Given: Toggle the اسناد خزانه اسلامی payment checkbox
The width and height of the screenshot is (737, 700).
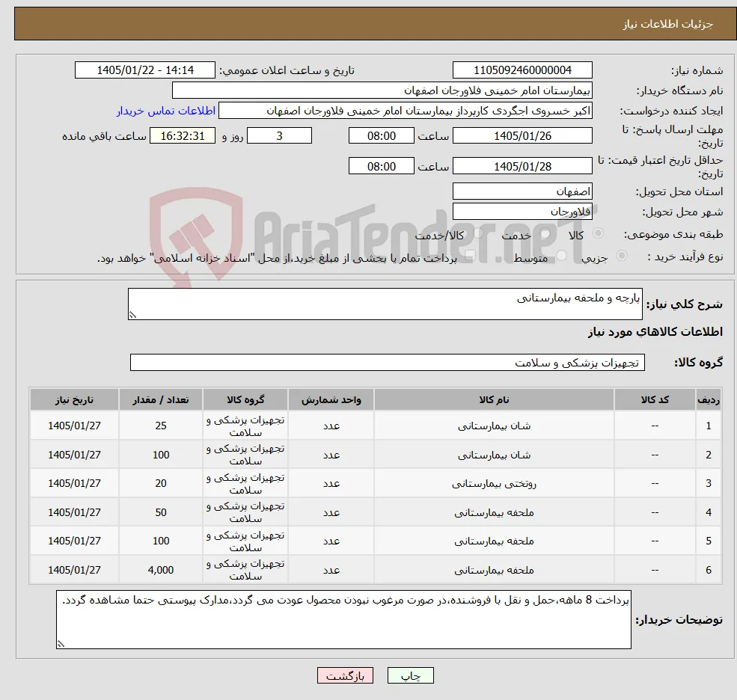Looking at the screenshot, I should [469, 255].
